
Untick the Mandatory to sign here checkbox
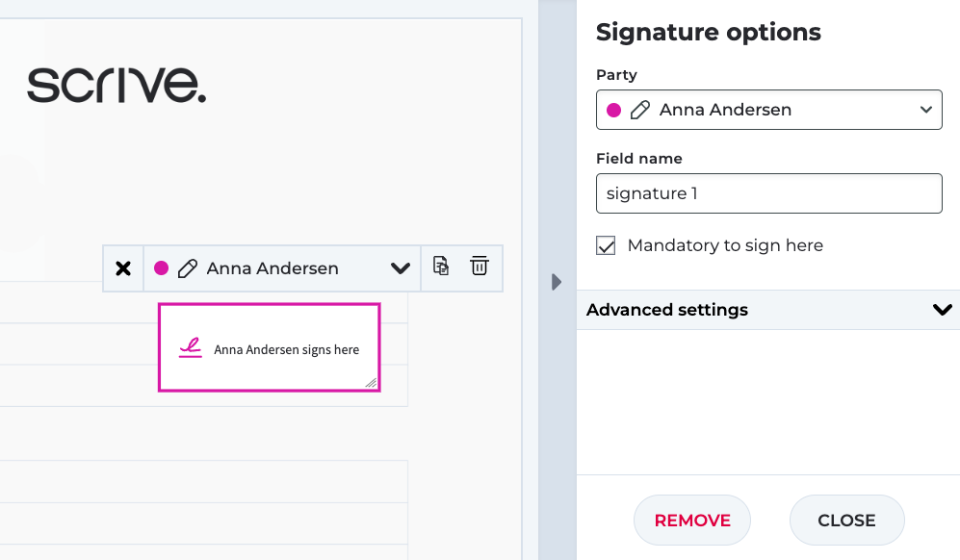(x=606, y=245)
